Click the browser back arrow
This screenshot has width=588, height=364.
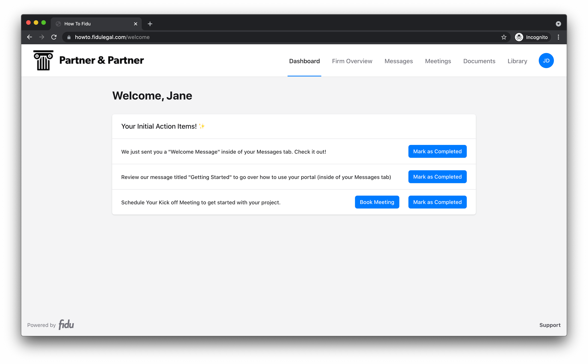[29, 37]
